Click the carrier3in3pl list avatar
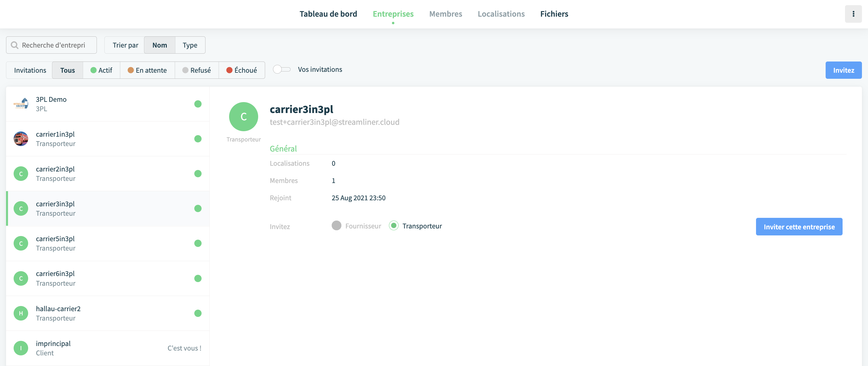 pos(21,208)
